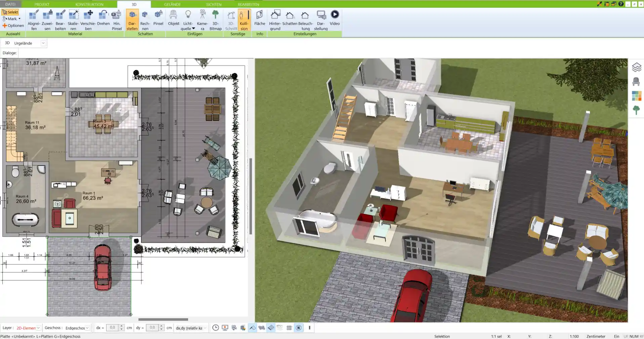Open the DATEI menu
The width and height of the screenshot is (644, 339).
10,4
